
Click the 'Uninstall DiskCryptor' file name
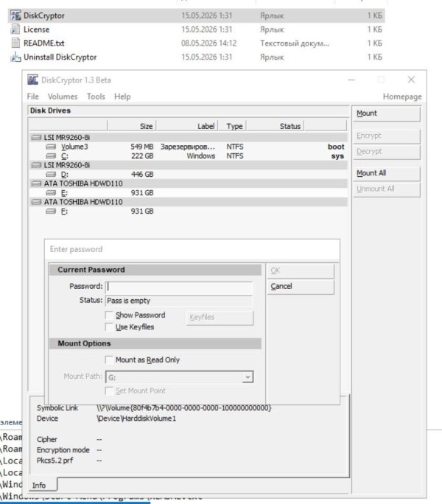[60, 57]
